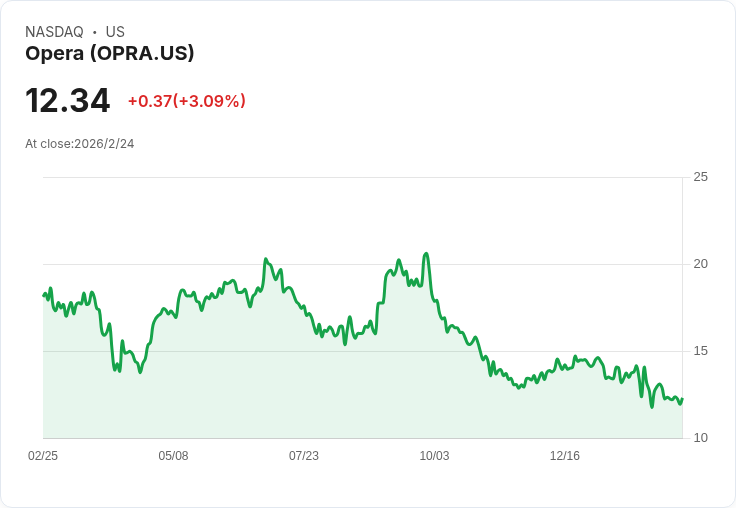Click the 02/25 date axis label
This screenshot has height=508, width=736.
[43, 455]
